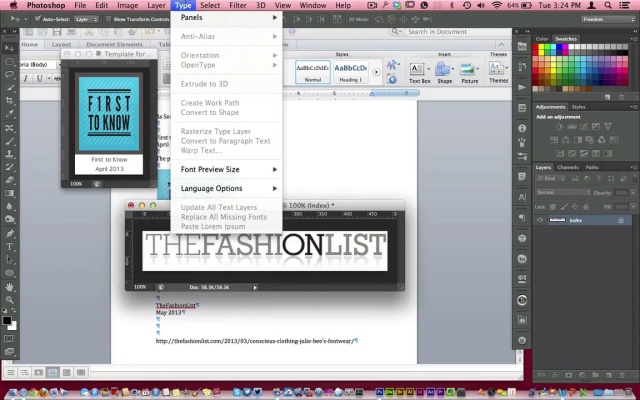Image resolution: width=640 pixels, height=400 pixels.
Task: Toggle Underline formatting in Word
Action: tap(39, 78)
